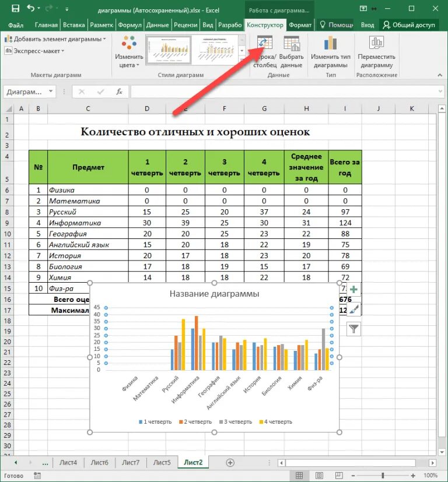Screen dimensions: 448x482
Task: Select row 8 header
Action: pyautogui.click(x=7, y=212)
